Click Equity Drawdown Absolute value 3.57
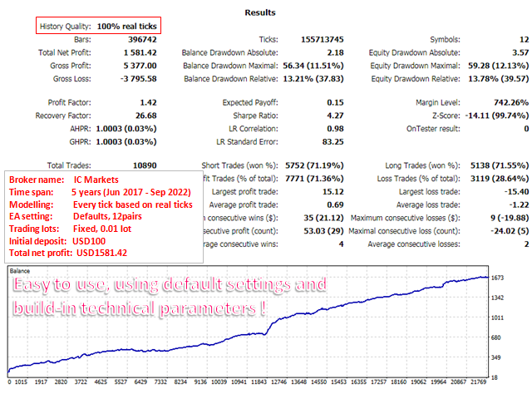 (x=520, y=52)
